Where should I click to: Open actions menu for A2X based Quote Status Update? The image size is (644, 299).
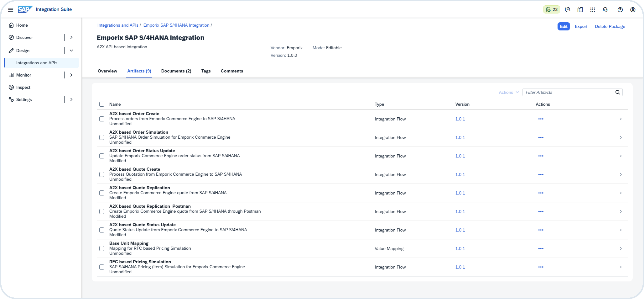coord(541,230)
